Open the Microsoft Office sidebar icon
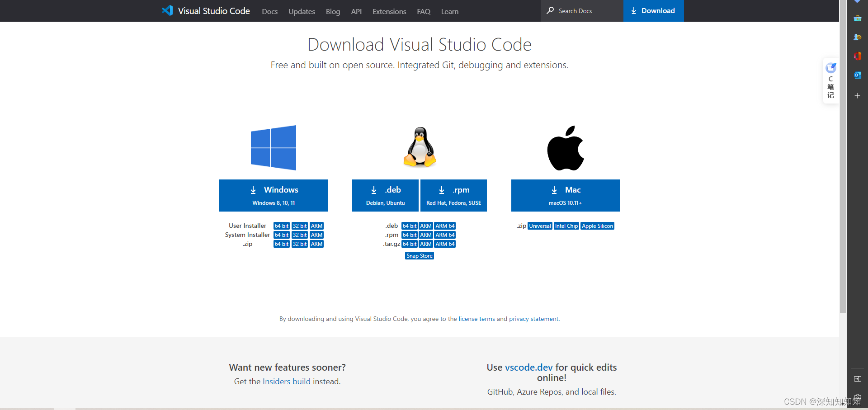The height and width of the screenshot is (410, 868). point(858,56)
